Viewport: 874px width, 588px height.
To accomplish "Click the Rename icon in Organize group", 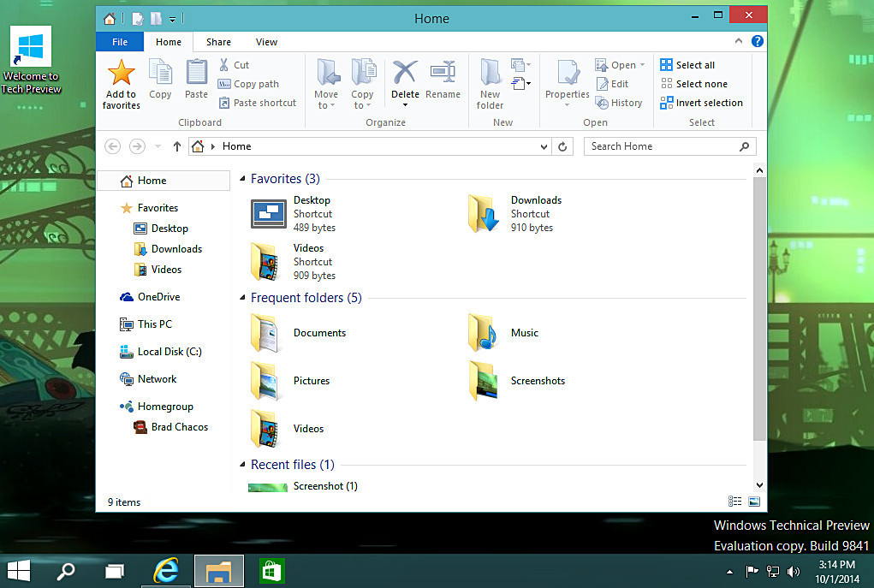I will (x=443, y=73).
